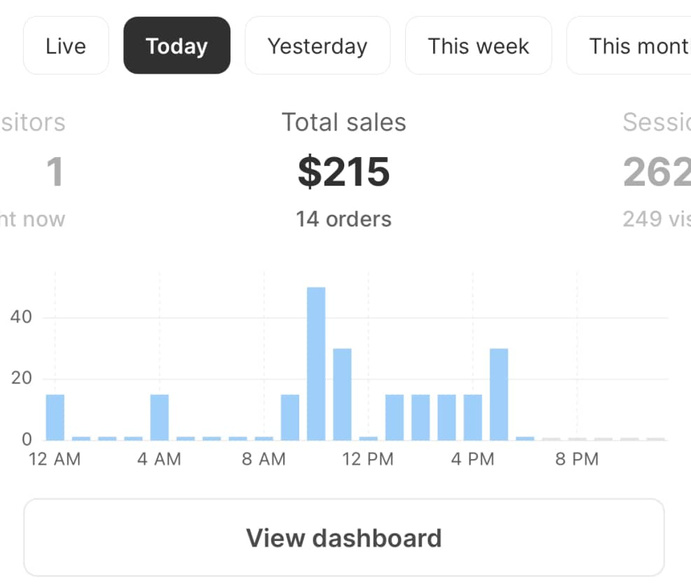Click the 9 AM sales bar
The height and width of the screenshot is (588, 691).
[290, 417]
